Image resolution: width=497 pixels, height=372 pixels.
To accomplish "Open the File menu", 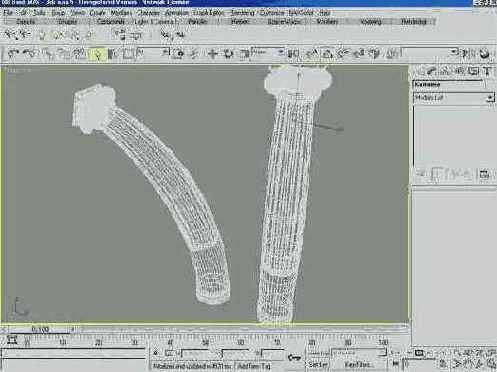I will tap(7, 13).
